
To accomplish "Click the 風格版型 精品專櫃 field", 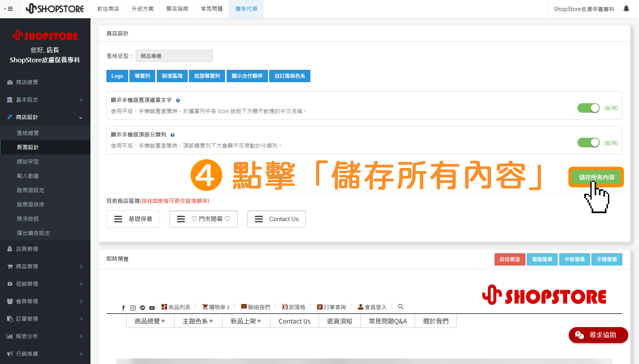I will pyautogui.click(x=174, y=56).
